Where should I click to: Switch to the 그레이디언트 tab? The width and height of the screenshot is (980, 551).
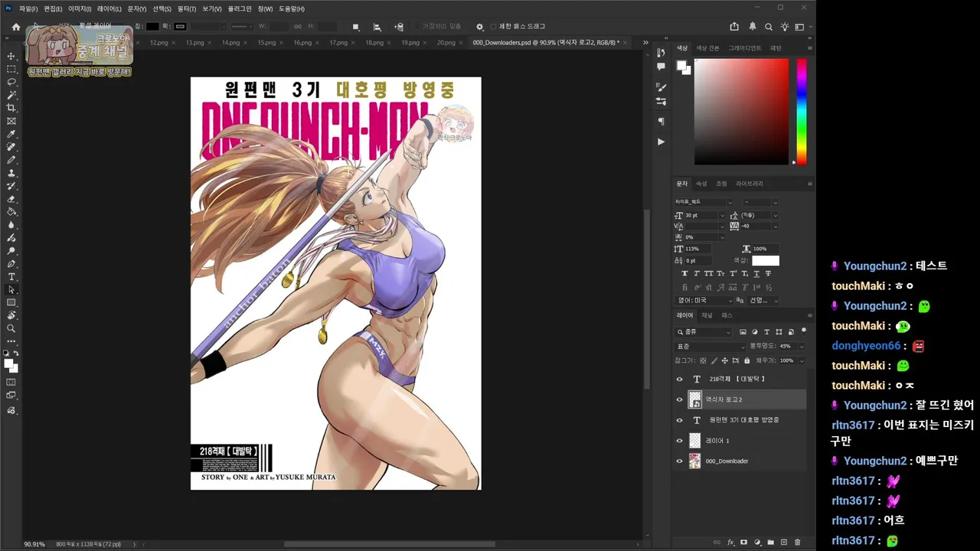(744, 48)
